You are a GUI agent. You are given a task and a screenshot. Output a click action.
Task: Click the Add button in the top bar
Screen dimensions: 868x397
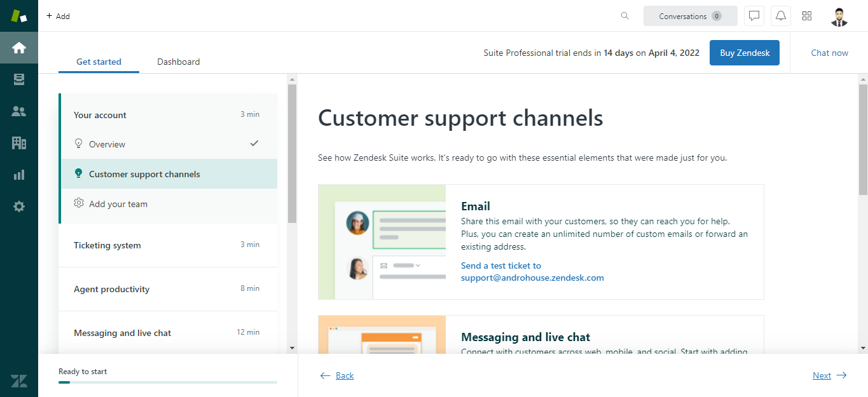coord(58,16)
